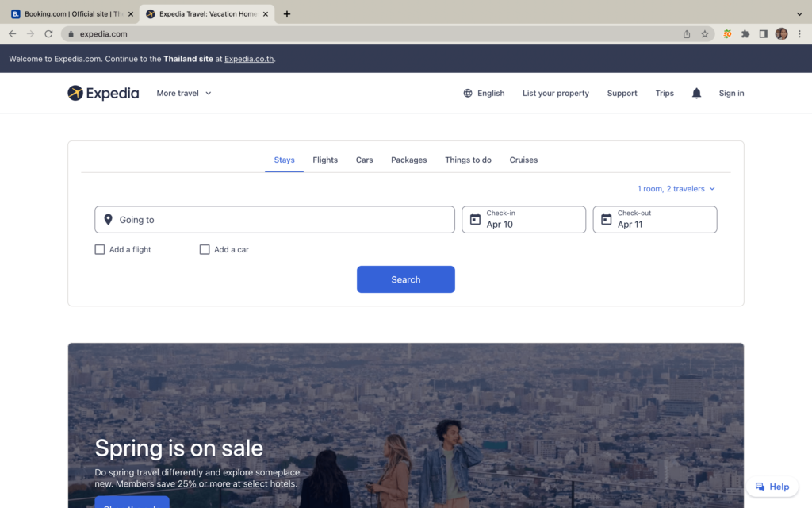Follow the Expedia.co.th link
812x508 pixels.
coord(249,59)
